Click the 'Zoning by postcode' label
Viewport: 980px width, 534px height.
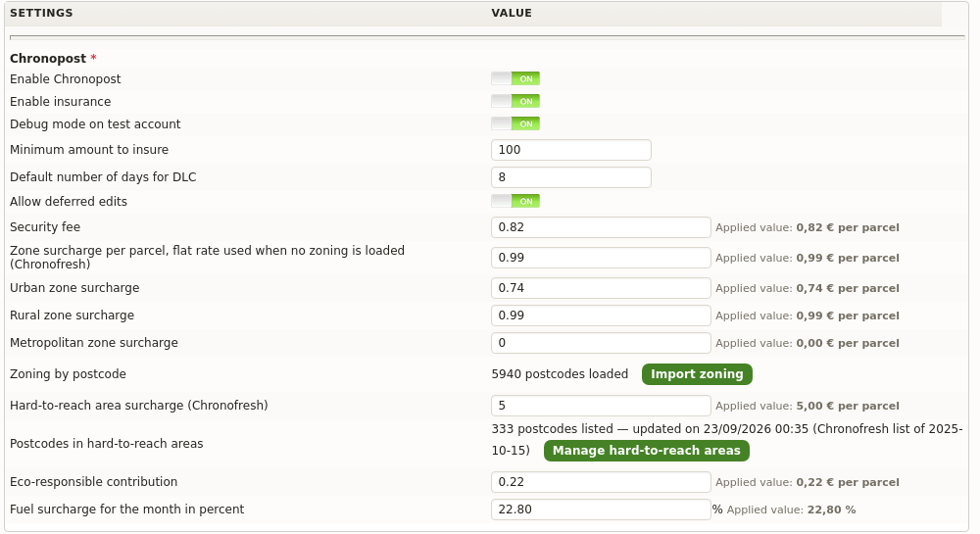[x=68, y=374]
